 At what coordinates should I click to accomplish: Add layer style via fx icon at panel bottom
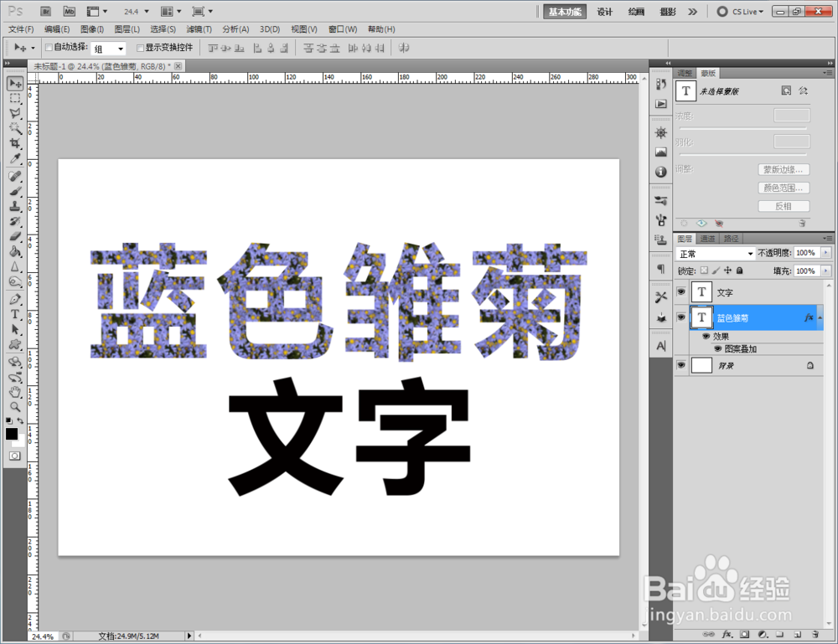(727, 635)
